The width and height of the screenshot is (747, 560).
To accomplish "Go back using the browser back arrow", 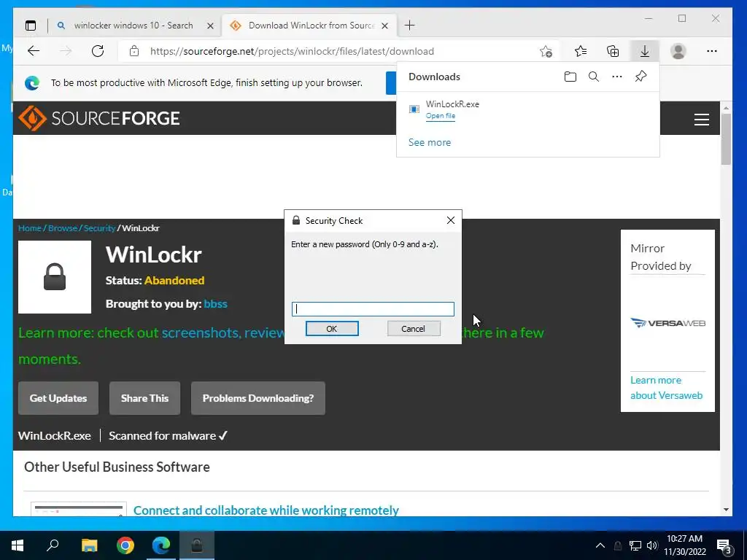I will pos(34,51).
